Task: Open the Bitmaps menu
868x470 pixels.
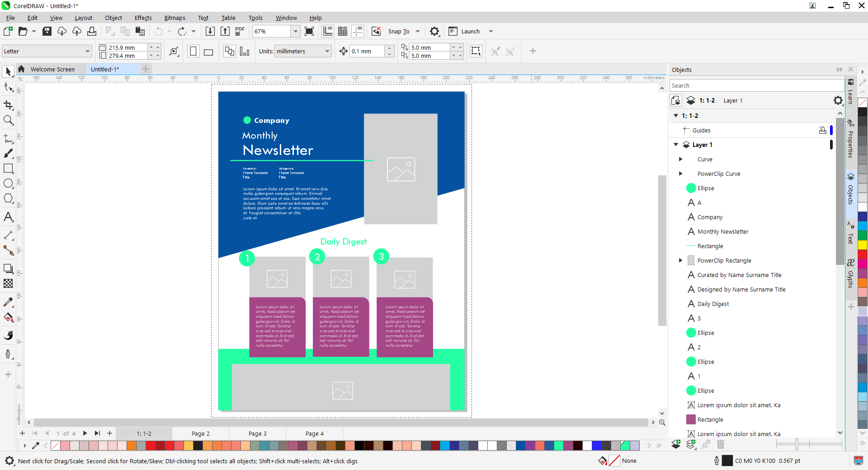Action: [x=175, y=18]
